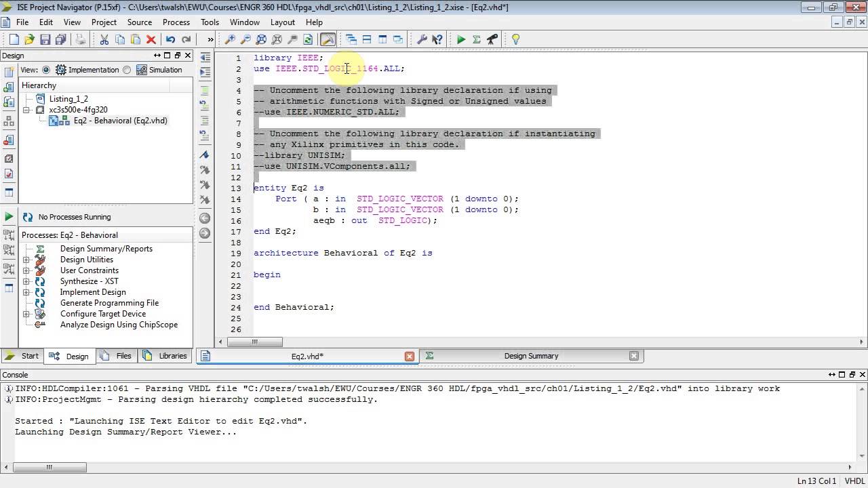This screenshot has width=868, height=488.
Task: Click the editor horizontal scrollbar thumb
Action: click(255, 342)
